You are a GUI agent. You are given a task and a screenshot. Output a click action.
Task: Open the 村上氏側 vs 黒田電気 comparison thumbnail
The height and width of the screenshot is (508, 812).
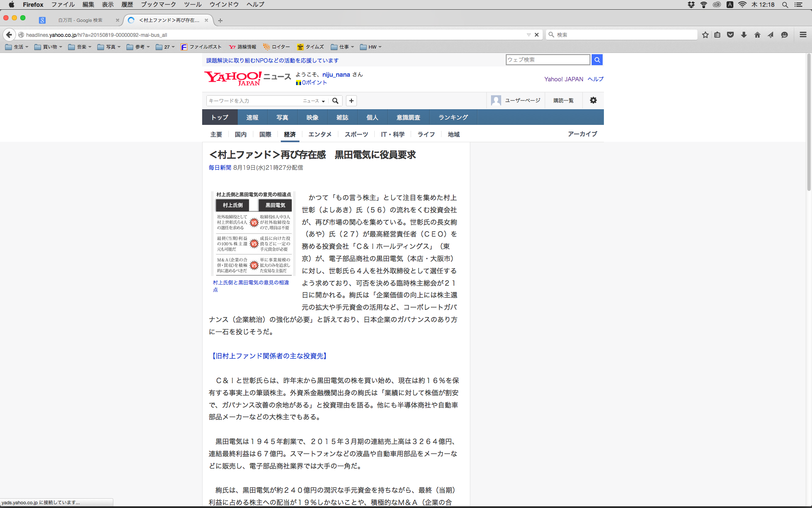(x=253, y=233)
